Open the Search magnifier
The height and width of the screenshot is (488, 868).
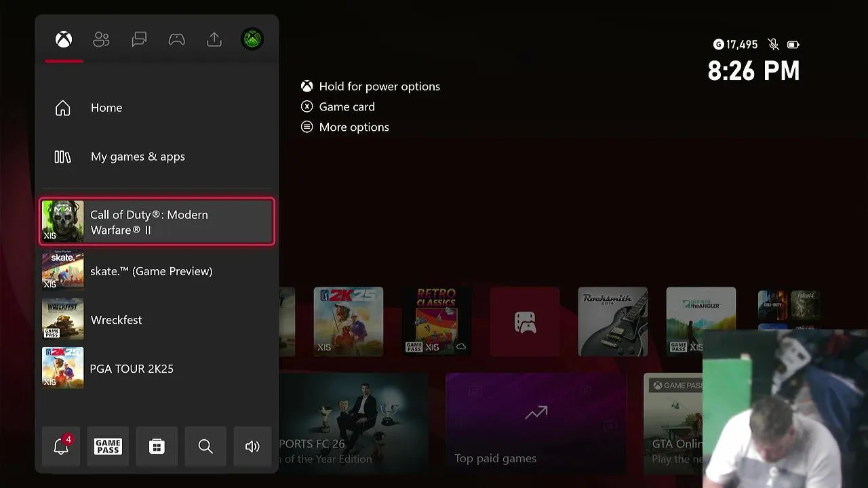pyautogui.click(x=205, y=446)
